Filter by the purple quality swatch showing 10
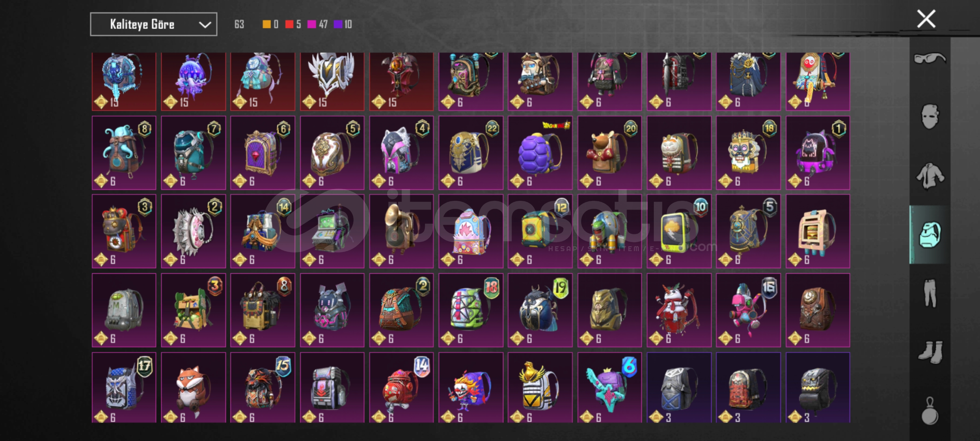The image size is (980, 441). pos(338,24)
